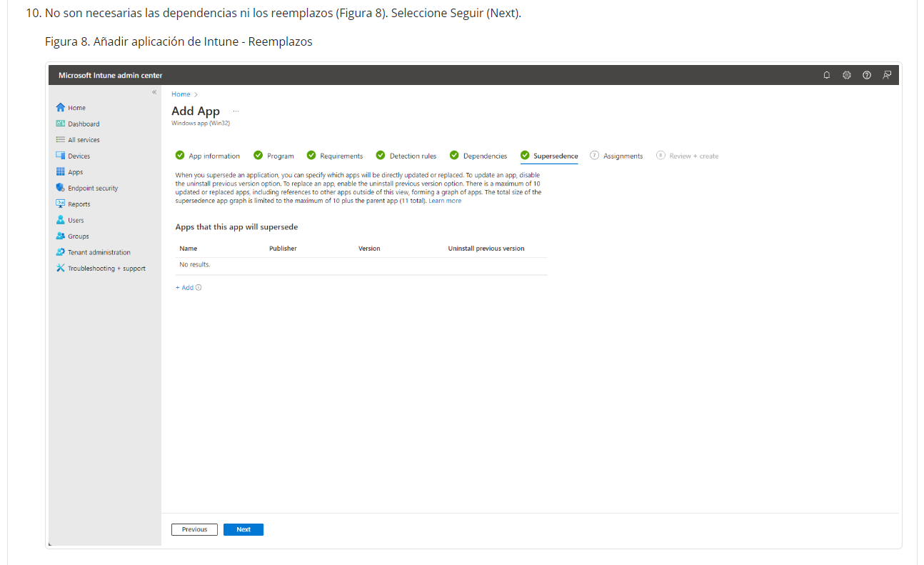
Task: Click the info icon next to Add
Action: point(199,288)
